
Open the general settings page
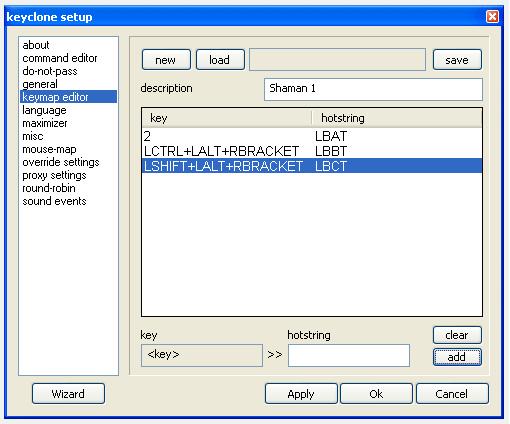40,84
